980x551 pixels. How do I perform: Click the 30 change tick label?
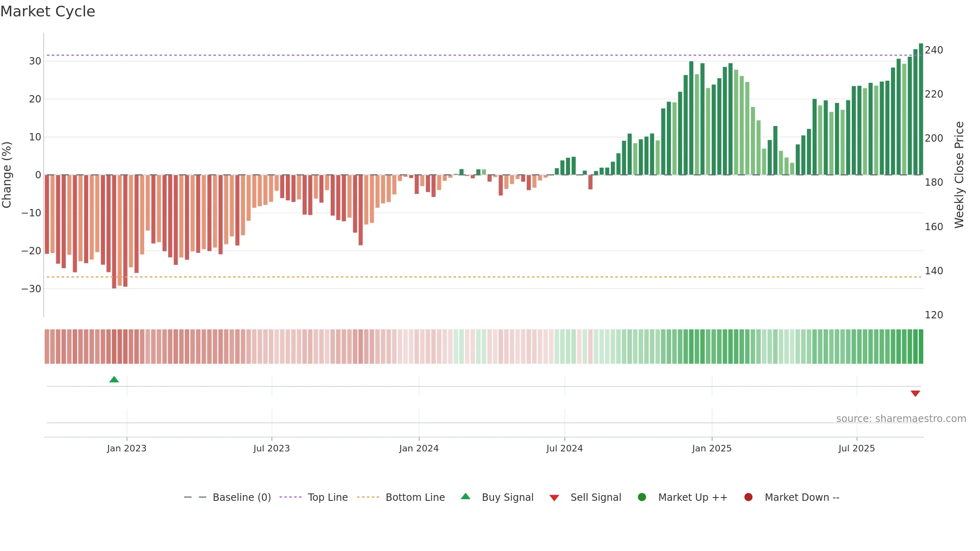pos(35,61)
